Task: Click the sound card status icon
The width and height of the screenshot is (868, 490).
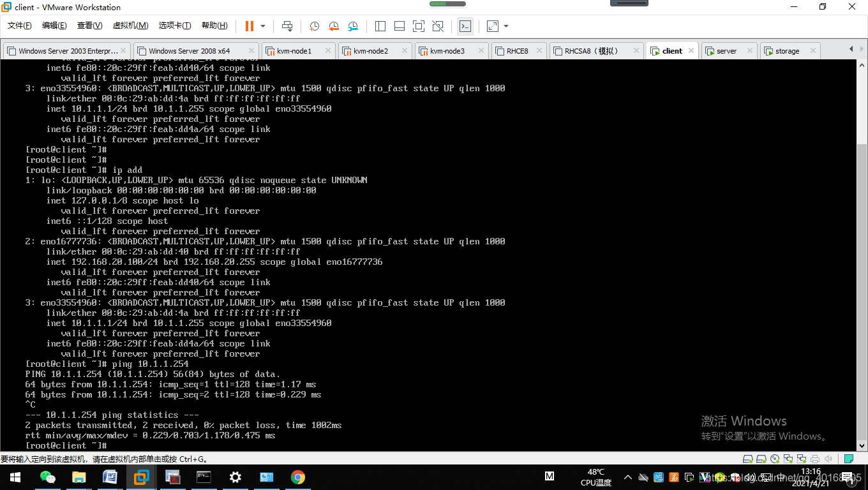Action: point(828,459)
